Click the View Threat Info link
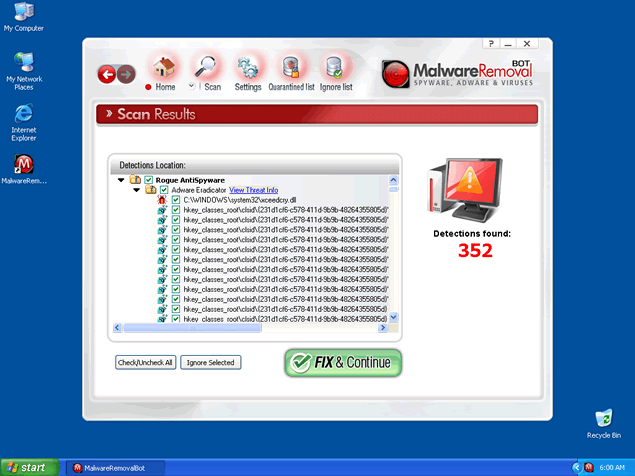 click(253, 189)
